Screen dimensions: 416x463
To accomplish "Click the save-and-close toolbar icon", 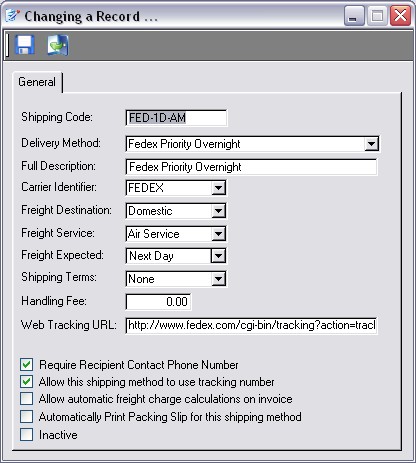I will 58,45.
